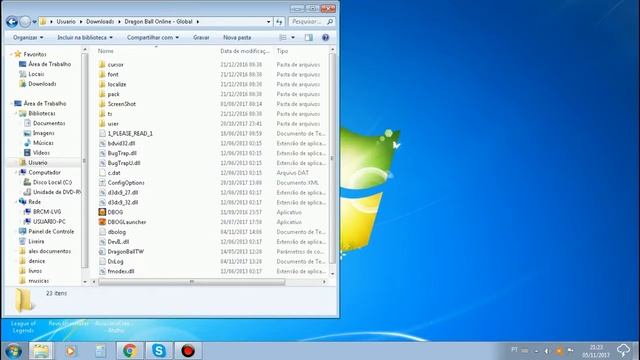Open Disco Local (C:) in the tree

tap(52, 182)
